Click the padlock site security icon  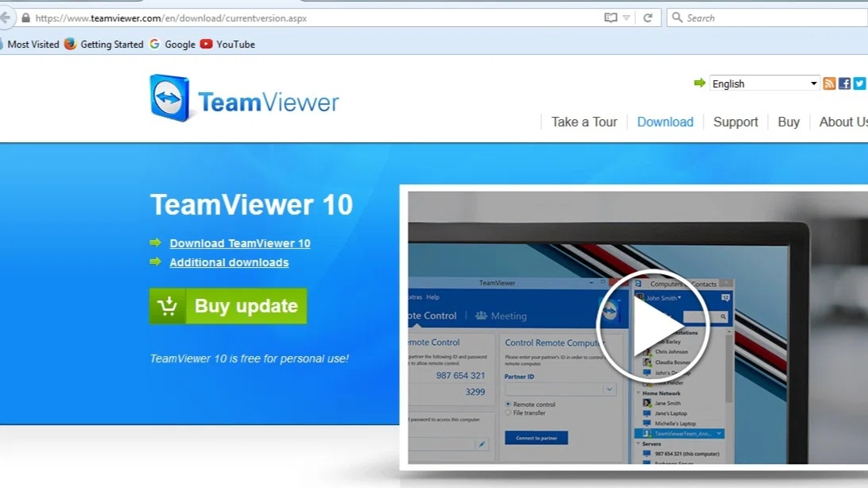(25, 17)
